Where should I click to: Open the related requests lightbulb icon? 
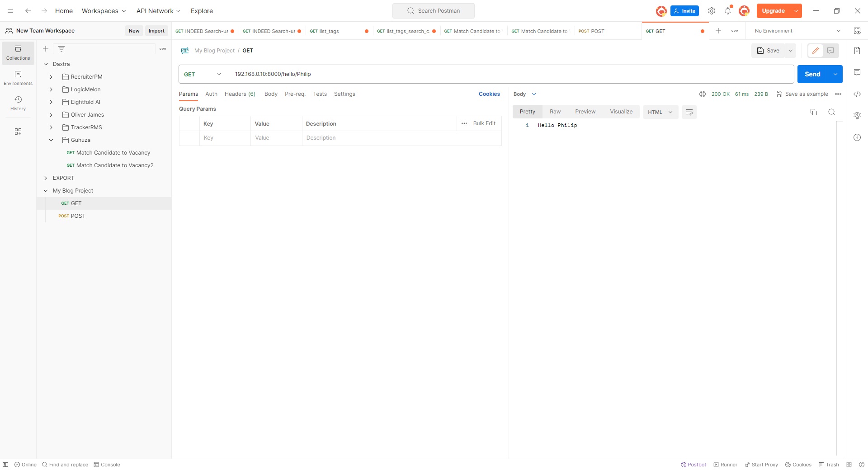[x=857, y=116]
